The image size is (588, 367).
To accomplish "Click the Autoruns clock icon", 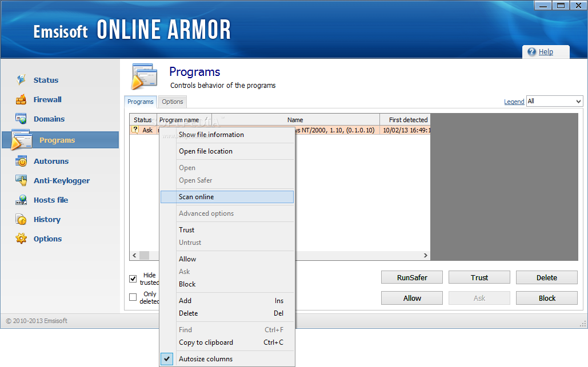I will (21, 161).
